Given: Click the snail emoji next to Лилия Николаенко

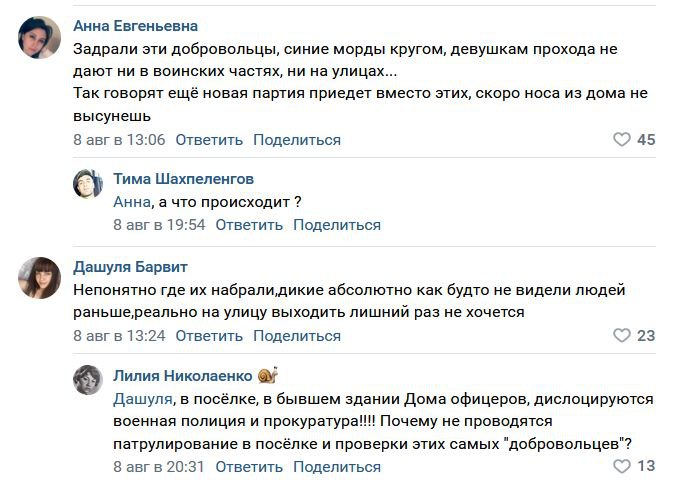Looking at the screenshot, I should tap(268, 375).
